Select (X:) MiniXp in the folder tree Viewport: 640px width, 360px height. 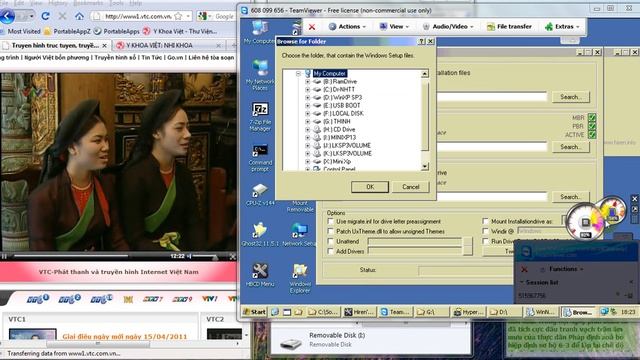(337, 162)
